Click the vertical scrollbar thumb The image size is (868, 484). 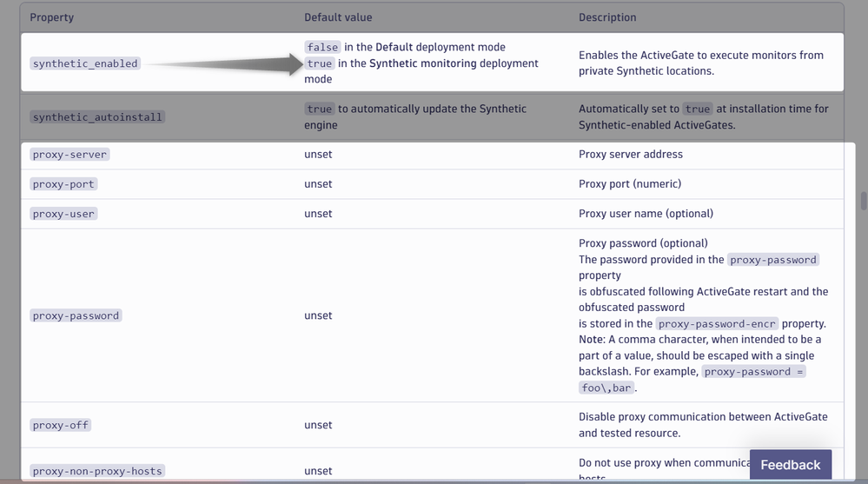point(864,201)
